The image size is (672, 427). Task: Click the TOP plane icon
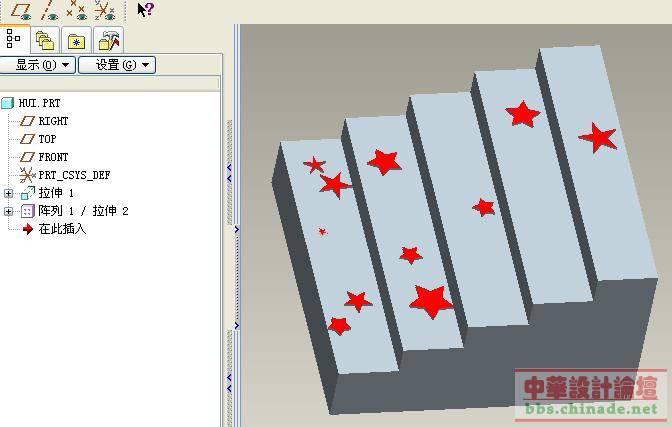(x=27, y=139)
